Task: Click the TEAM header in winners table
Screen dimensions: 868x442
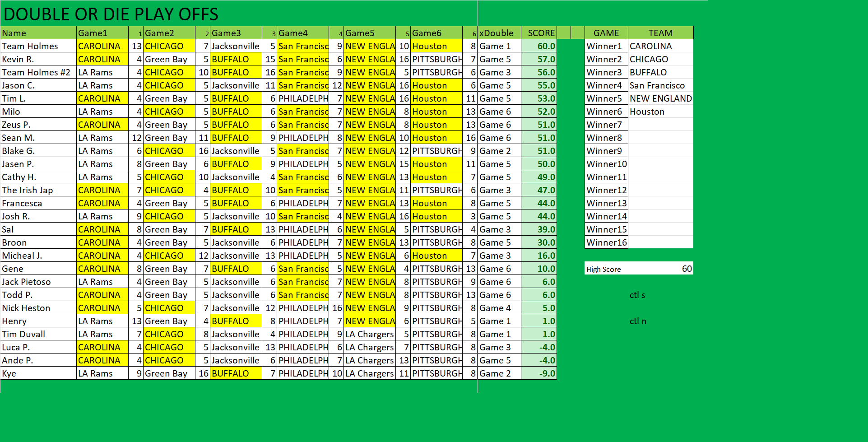Action: click(661, 33)
